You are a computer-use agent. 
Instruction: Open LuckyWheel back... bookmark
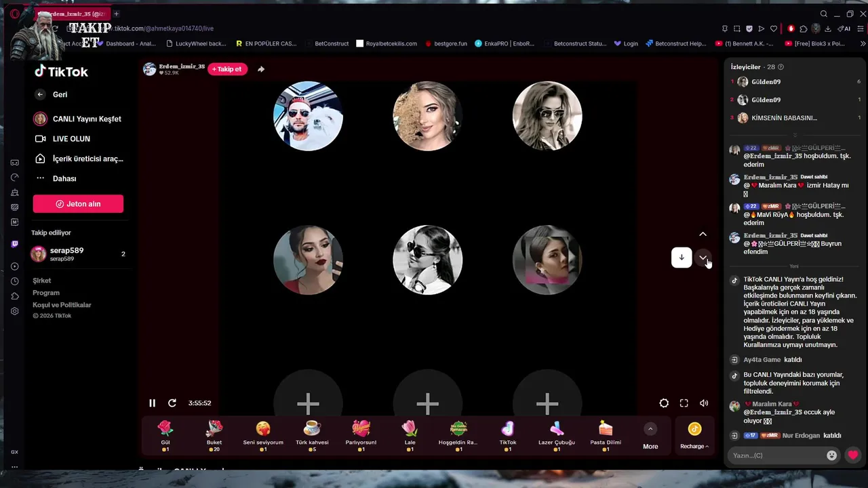pos(196,43)
